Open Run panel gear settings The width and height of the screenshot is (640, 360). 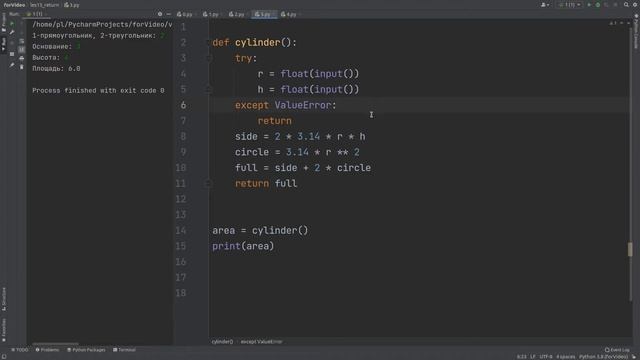click(160, 14)
